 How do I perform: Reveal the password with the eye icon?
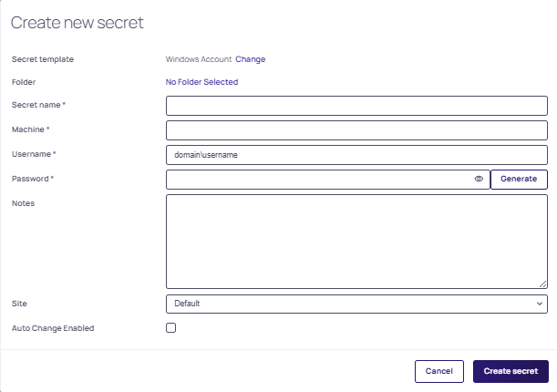pos(479,180)
